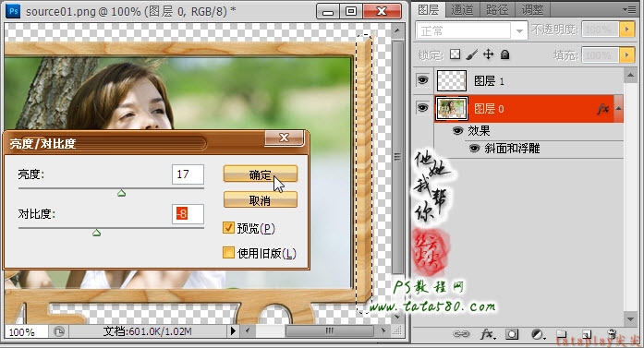The height and width of the screenshot is (348, 644).
Task: Open the 填充 slider arrow
Action: (x=626, y=55)
